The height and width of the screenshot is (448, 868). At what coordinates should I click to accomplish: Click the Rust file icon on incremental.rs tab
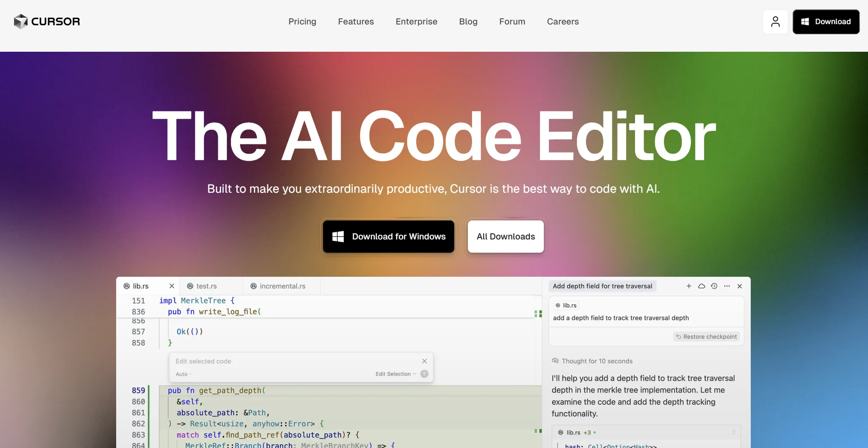253,286
